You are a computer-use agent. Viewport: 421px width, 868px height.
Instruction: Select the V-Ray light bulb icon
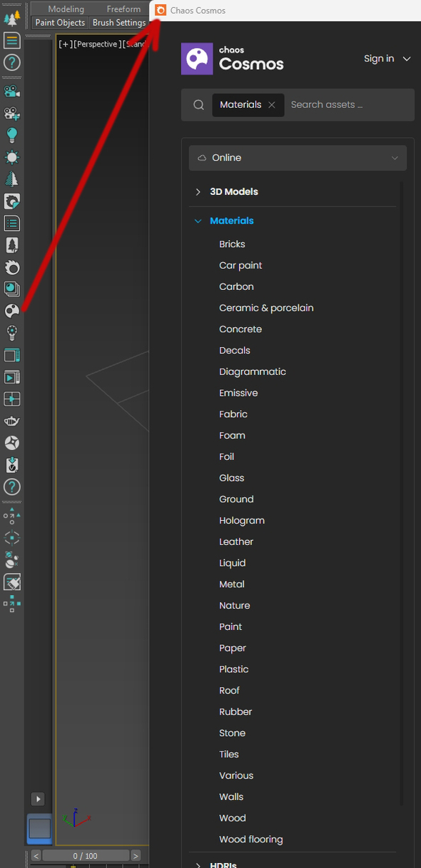(x=12, y=136)
